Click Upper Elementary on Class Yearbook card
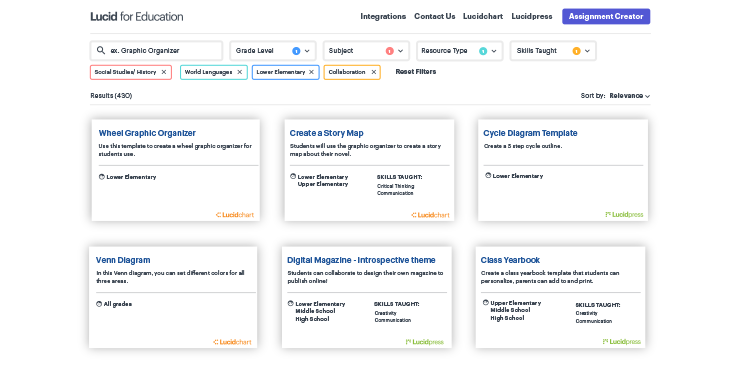The width and height of the screenshot is (740, 388). tap(516, 303)
